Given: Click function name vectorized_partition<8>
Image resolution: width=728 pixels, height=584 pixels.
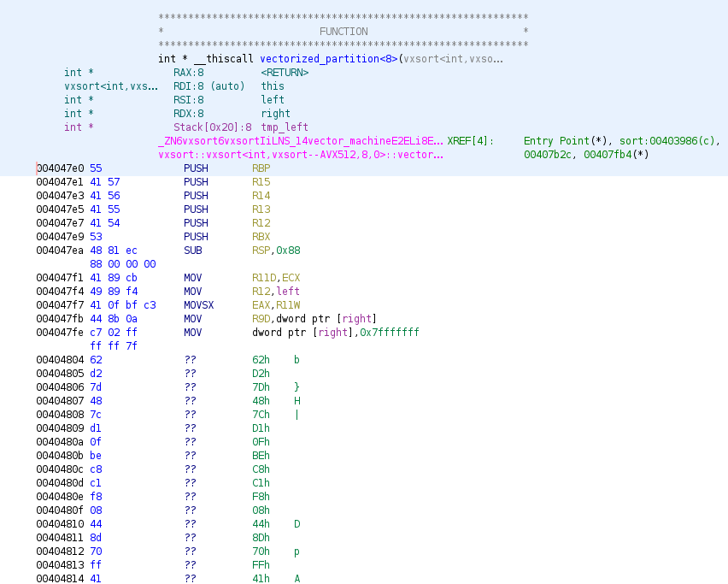Looking at the screenshot, I should (x=329, y=59).
